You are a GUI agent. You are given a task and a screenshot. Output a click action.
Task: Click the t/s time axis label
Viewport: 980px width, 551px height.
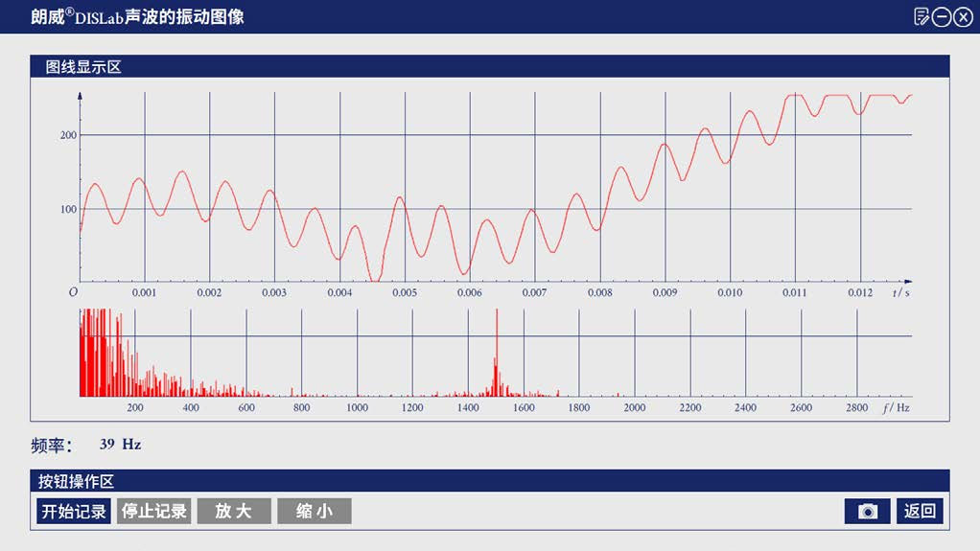(900, 292)
